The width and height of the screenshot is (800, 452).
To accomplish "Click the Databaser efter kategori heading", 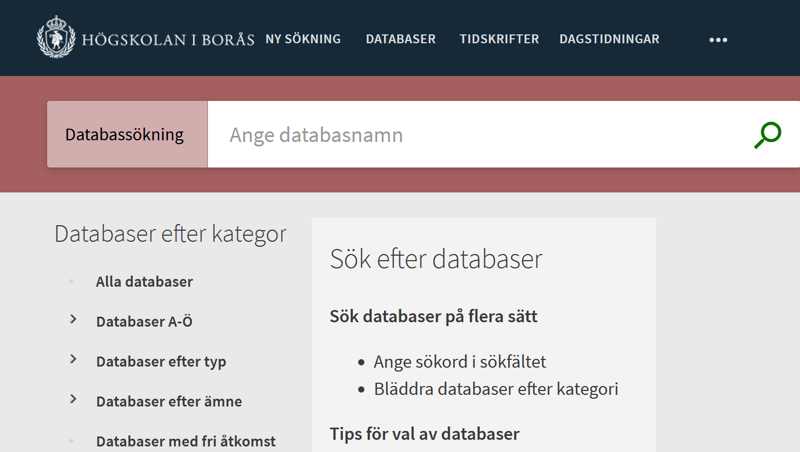I will point(170,234).
